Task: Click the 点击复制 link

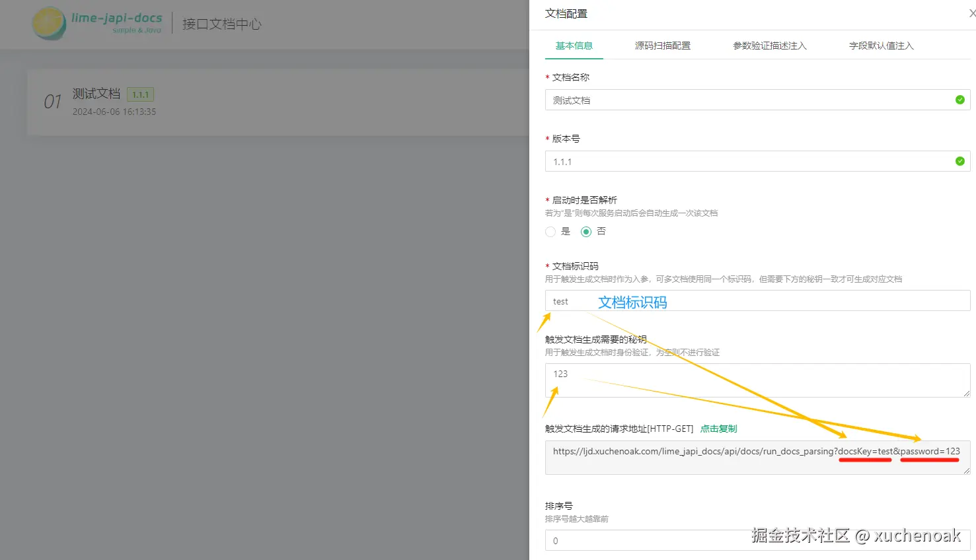Action: point(718,429)
